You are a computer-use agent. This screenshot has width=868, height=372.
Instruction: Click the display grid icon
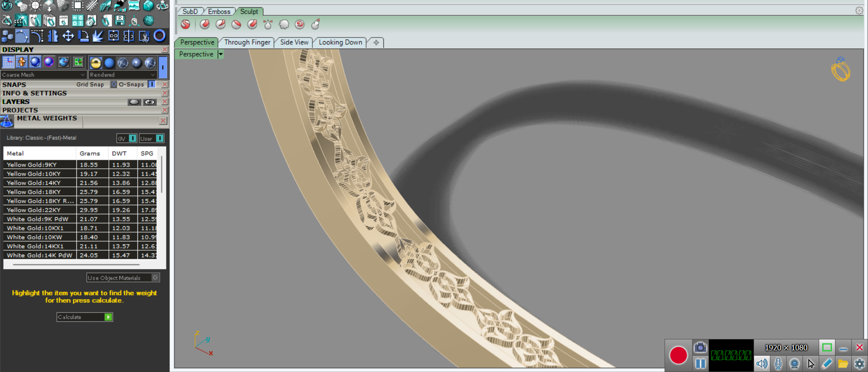click(8, 62)
